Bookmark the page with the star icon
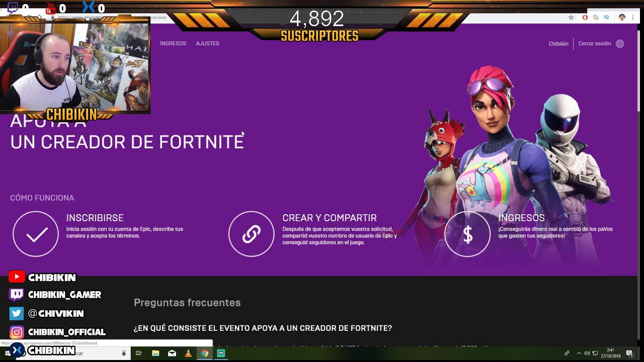Image resolution: width=644 pixels, height=362 pixels. (x=571, y=17)
